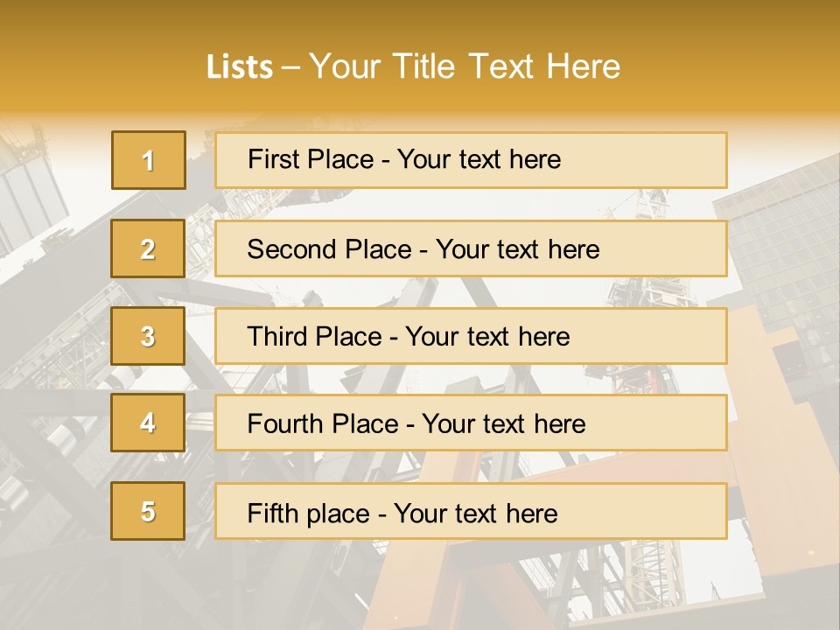Click 'Your Title Text Here' in the heading
The width and height of the screenshot is (840, 630).
464,66
